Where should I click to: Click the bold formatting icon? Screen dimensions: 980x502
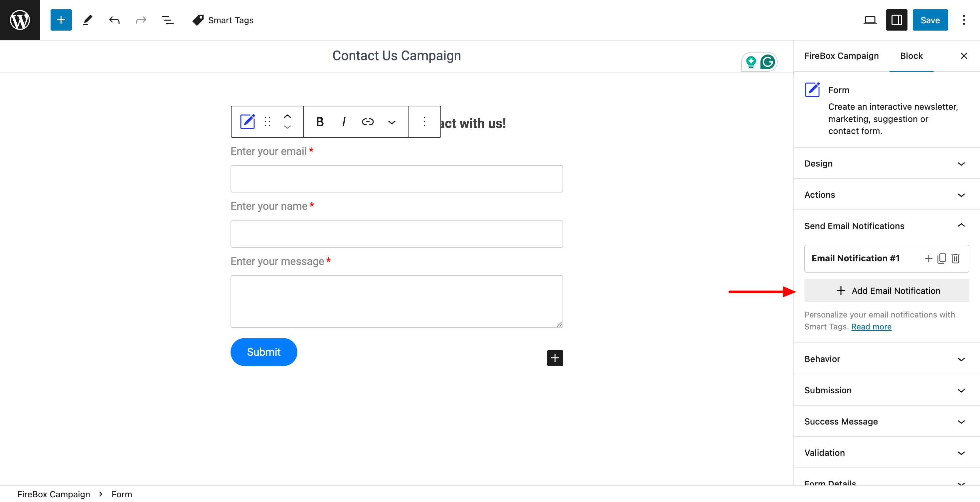click(320, 122)
